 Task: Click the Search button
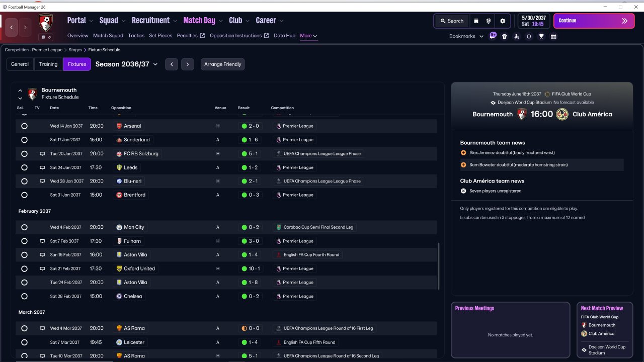451,21
